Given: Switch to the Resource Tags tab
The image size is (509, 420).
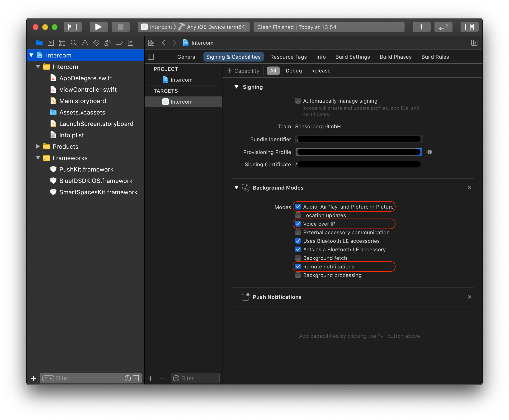Looking at the screenshot, I should coord(288,57).
